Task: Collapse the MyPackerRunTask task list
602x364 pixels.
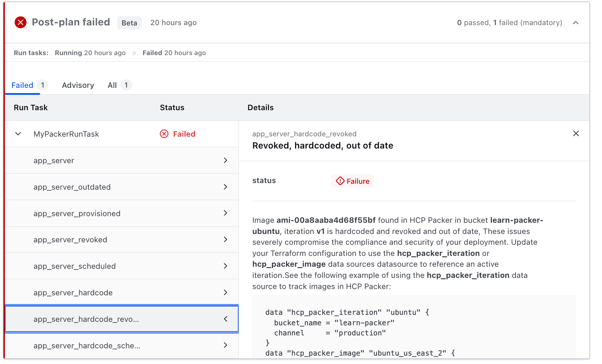Action: (18, 134)
